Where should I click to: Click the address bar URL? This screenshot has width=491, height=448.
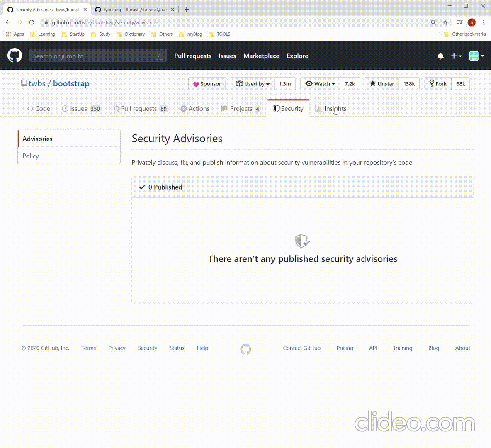(105, 22)
